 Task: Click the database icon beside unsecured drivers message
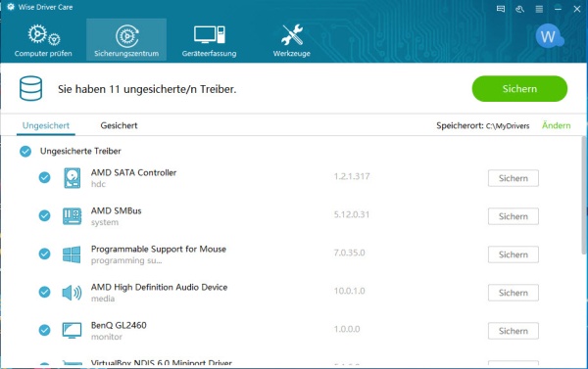[x=30, y=88]
